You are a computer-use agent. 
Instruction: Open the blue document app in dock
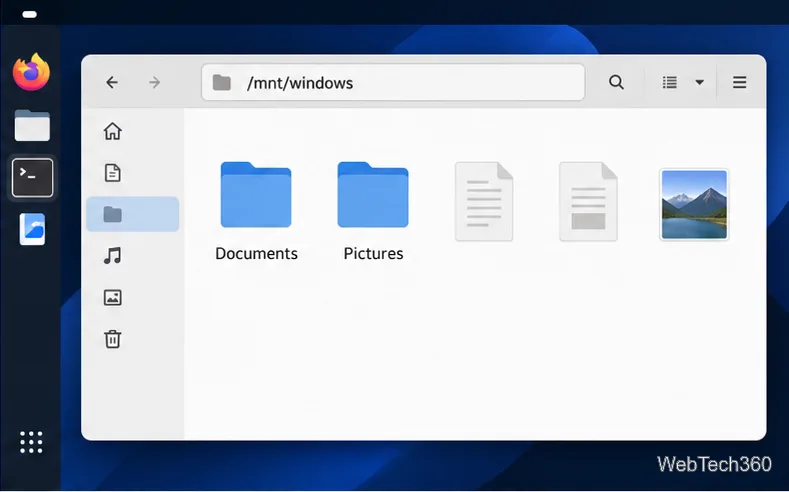(x=32, y=229)
